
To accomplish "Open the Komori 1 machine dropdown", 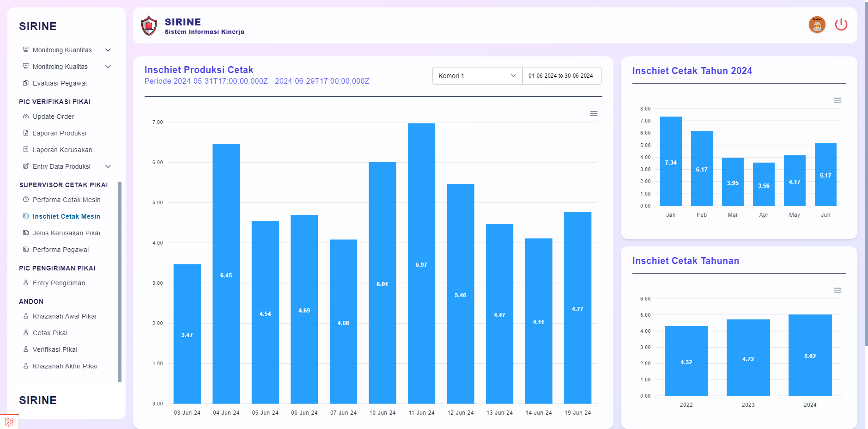I will tap(477, 76).
